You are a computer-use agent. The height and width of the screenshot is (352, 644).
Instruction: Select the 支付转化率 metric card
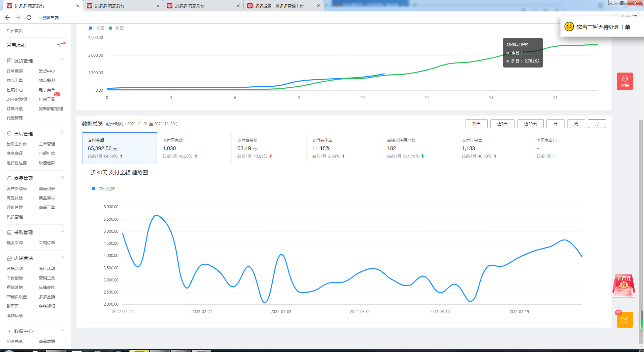point(344,148)
